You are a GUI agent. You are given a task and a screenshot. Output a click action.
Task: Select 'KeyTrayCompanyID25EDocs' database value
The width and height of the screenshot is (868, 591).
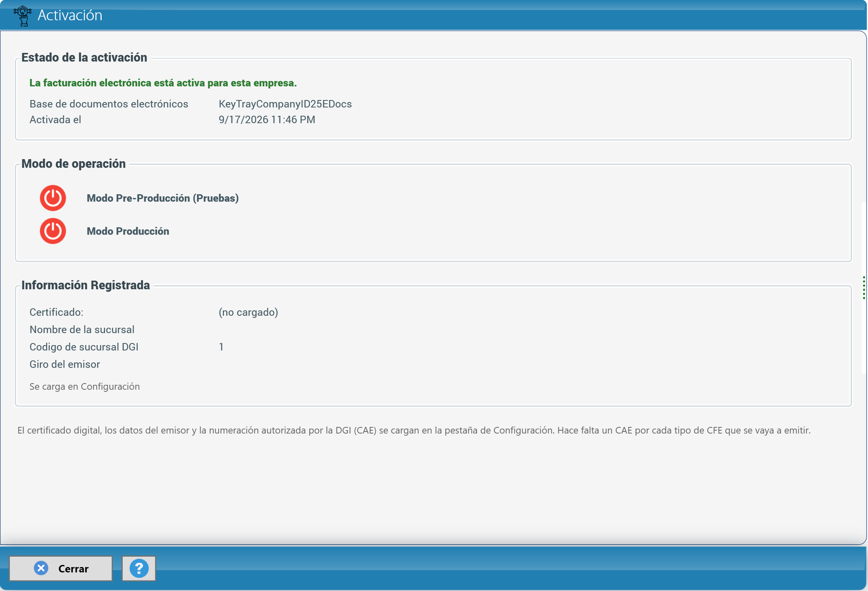pyautogui.click(x=285, y=104)
